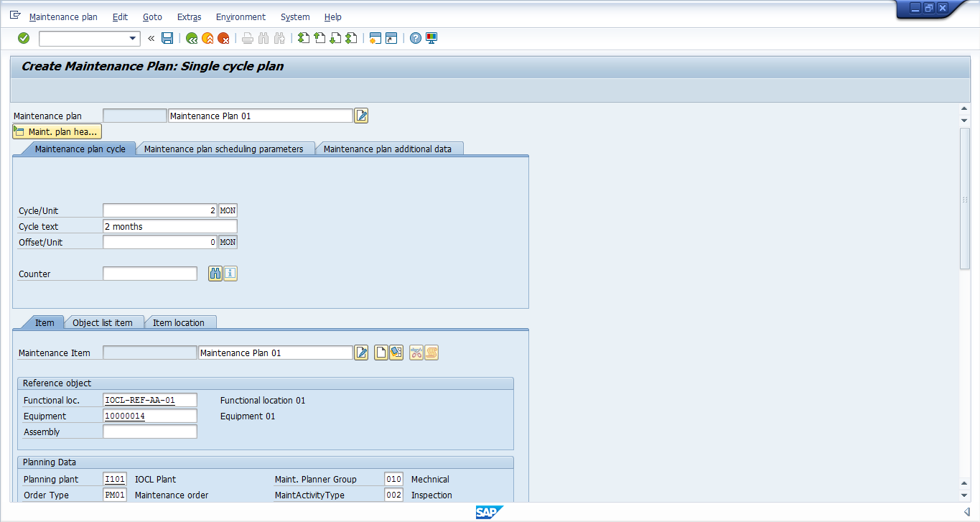Click the Planning plant field I101

pos(115,479)
